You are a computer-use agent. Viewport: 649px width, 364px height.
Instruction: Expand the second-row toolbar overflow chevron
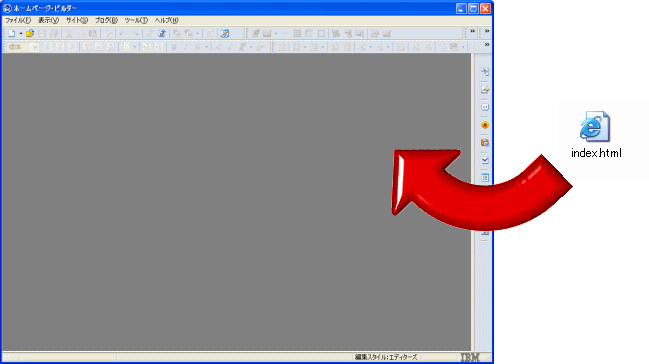point(487,45)
